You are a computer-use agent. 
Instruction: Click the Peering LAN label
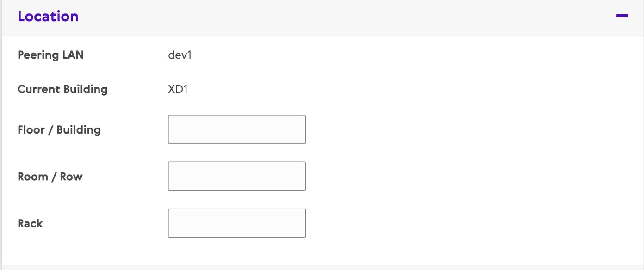[x=50, y=55]
